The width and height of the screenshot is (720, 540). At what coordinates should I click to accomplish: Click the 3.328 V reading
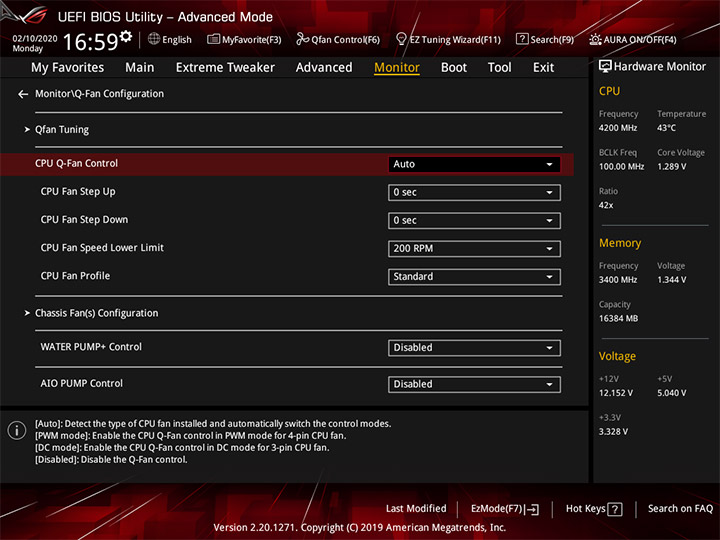tap(613, 432)
